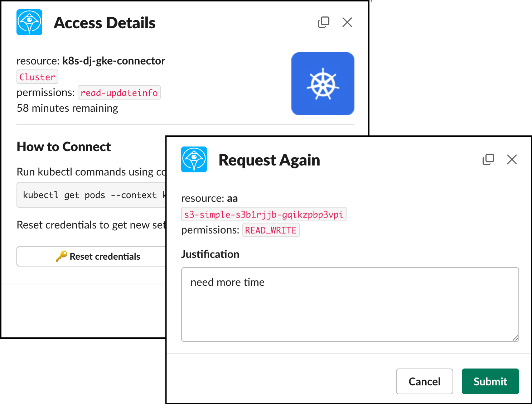
Task: Pop out the Request Again window
Action: (x=488, y=159)
